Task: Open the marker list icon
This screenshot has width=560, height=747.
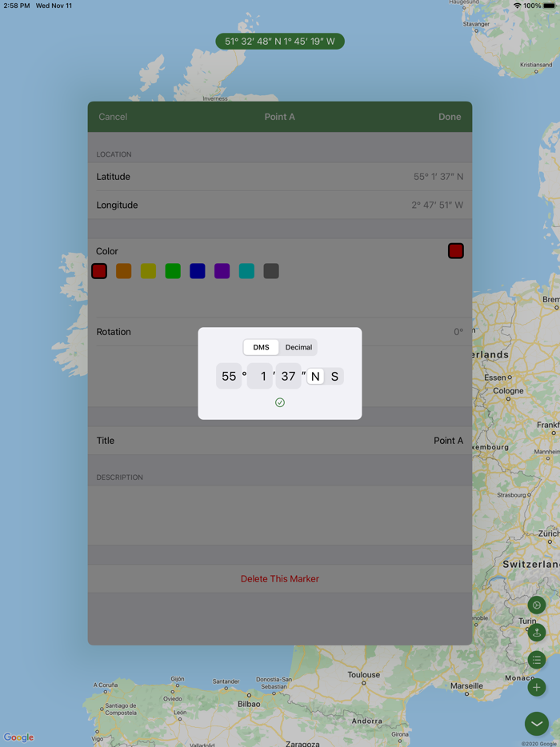Action: pyautogui.click(x=537, y=660)
